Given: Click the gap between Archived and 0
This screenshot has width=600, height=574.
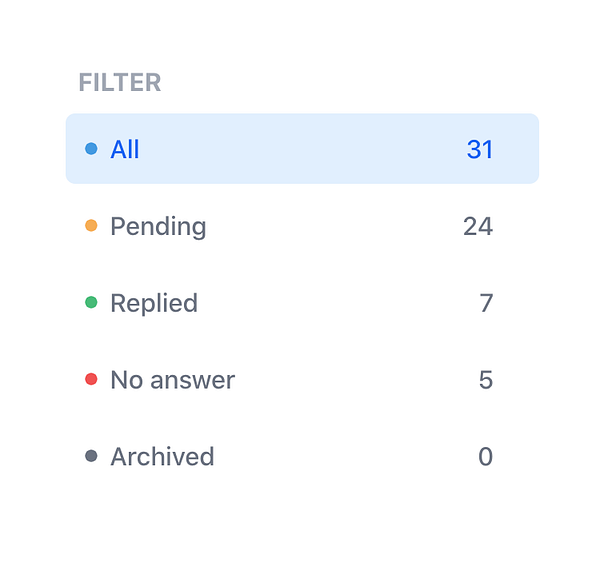Looking at the screenshot, I should point(345,457).
